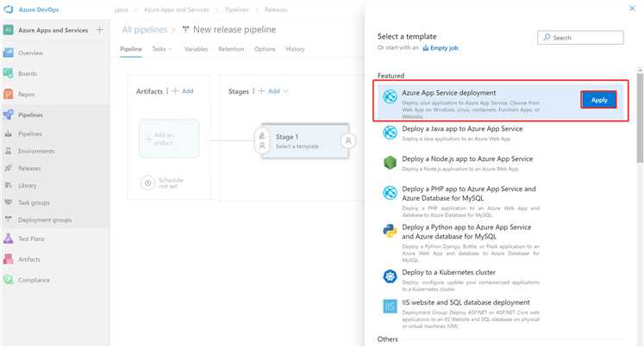
Task: Click the Schedule not set label
Action: tap(171, 183)
